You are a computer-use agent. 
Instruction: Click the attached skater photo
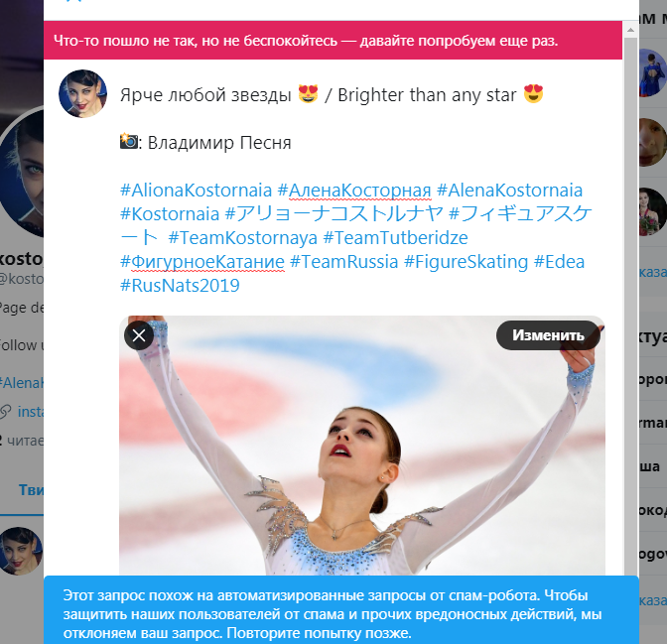(x=362, y=446)
